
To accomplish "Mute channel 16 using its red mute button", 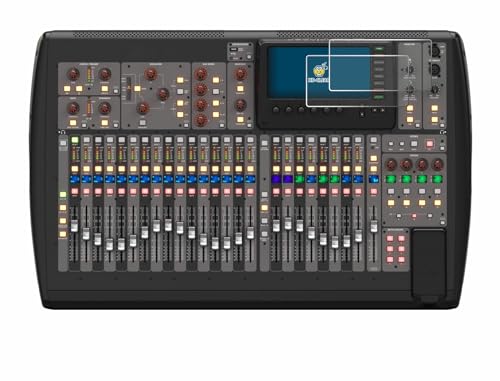I will (x=250, y=191).
